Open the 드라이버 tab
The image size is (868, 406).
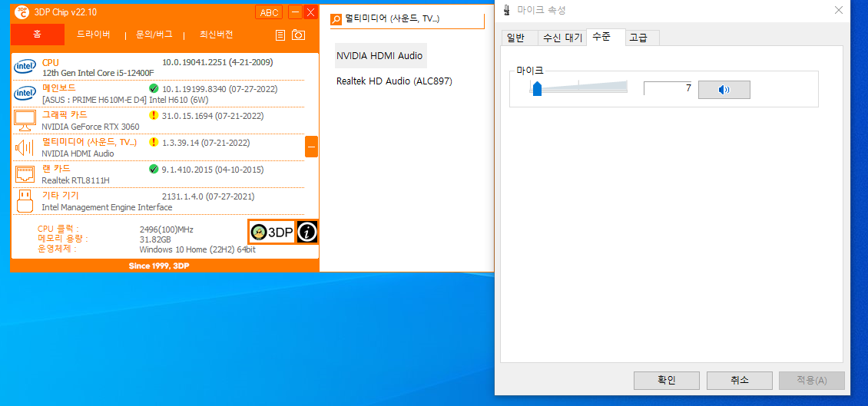tap(94, 35)
